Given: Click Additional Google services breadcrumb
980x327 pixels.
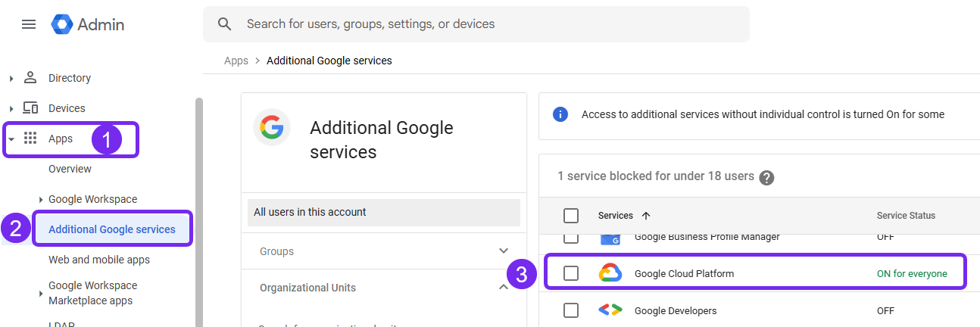Looking at the screenshot, I should pyautogui.click(x=329, y=61).
